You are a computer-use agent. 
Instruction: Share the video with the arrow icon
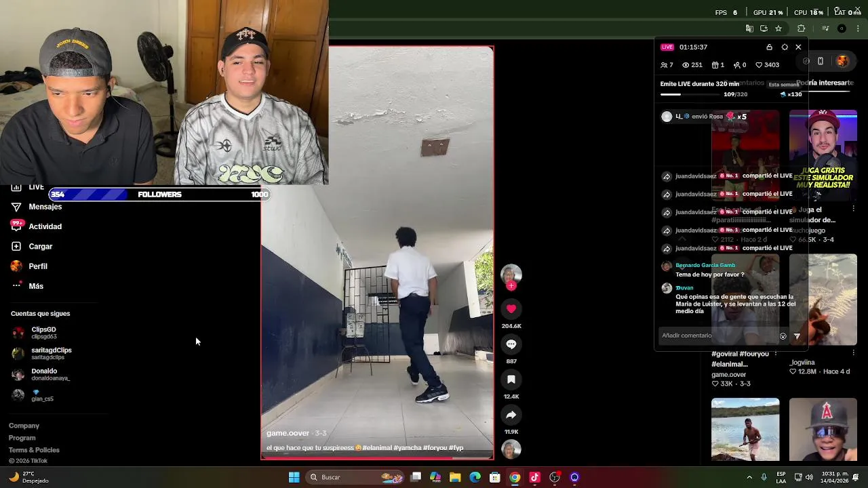[x=511, y=415]
